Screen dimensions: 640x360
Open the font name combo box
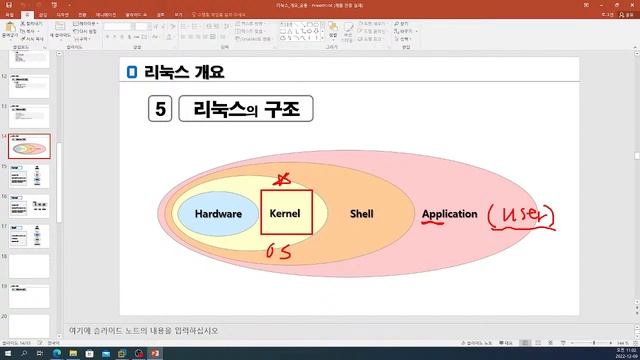pos(119,27)
